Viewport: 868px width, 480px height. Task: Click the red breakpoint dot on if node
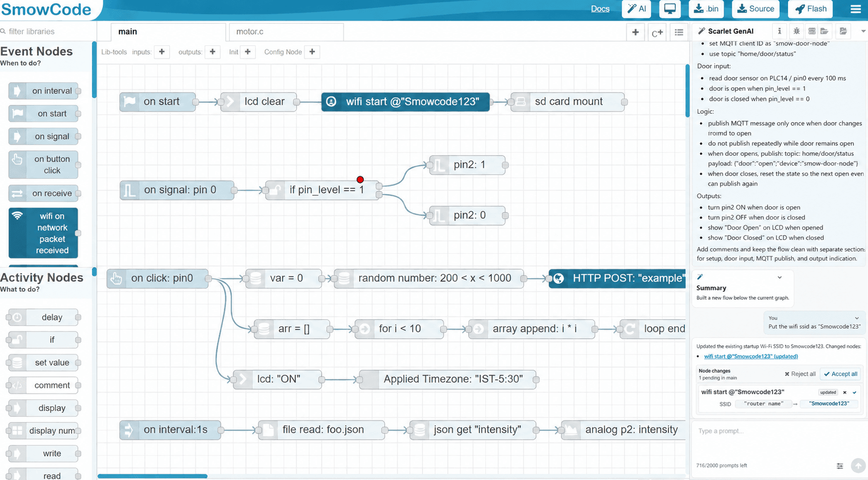[x=360, y=179]
